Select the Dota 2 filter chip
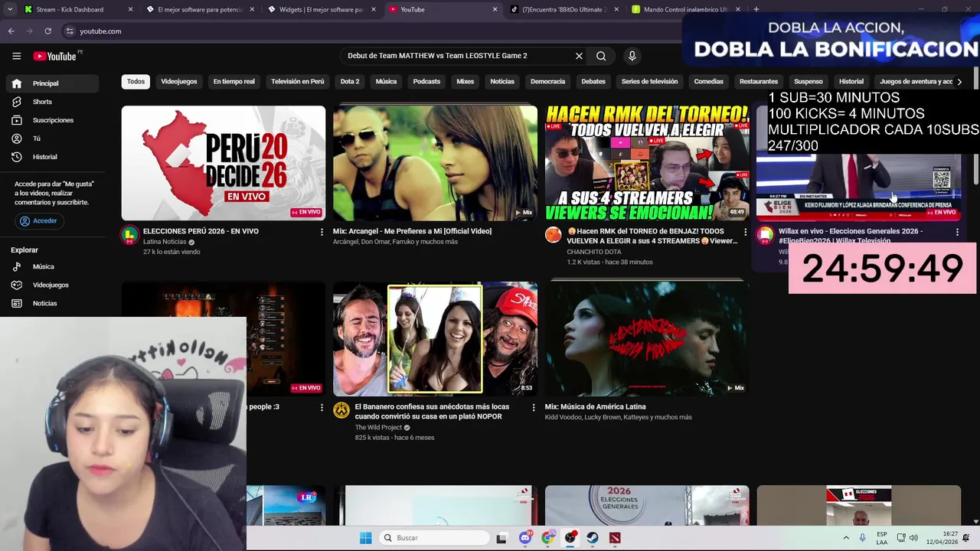This screenshot has width=980, height=551. click(349, 82)
